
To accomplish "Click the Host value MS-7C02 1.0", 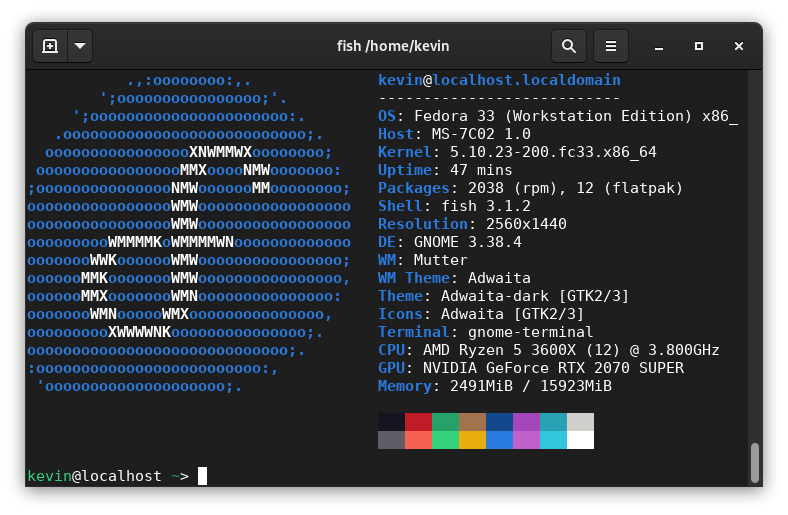I will [481, 134].
